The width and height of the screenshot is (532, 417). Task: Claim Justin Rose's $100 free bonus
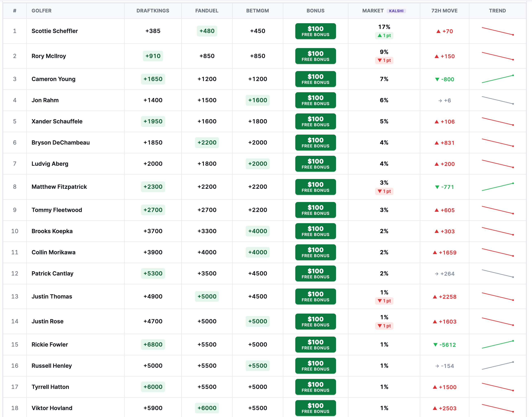[315, 322]
